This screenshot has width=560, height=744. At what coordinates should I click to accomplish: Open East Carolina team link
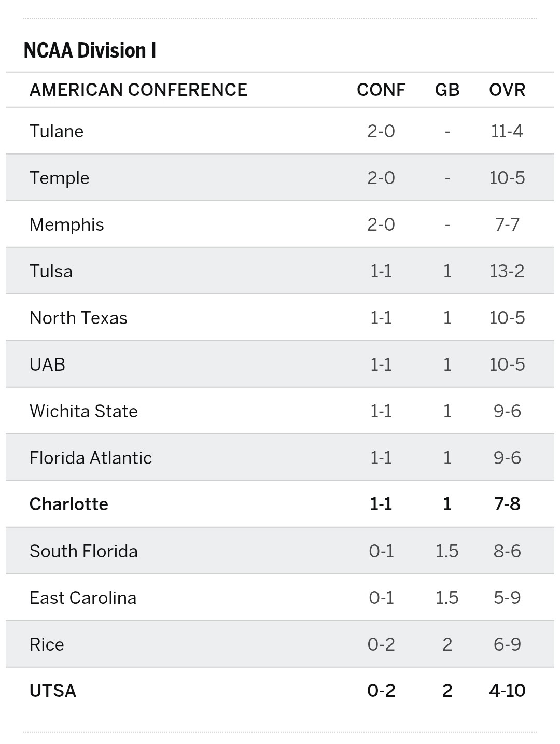click(x=83, y=598)
